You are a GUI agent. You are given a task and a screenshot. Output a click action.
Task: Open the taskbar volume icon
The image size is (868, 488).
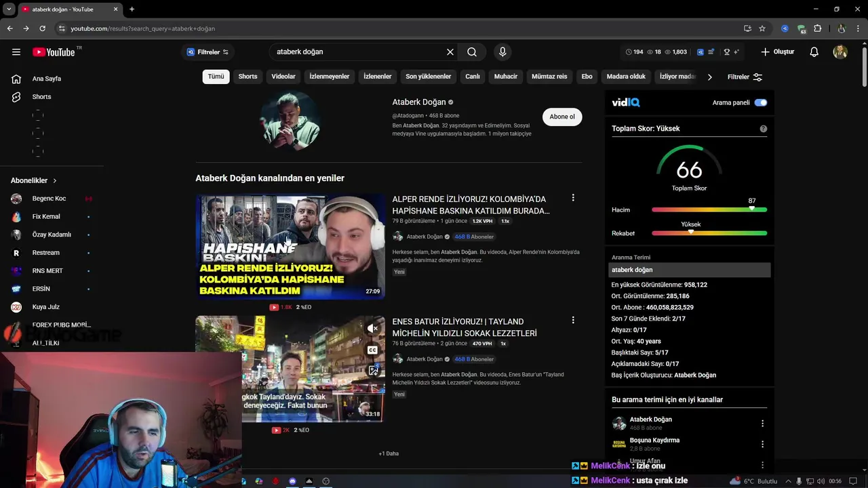pos(822,481)
